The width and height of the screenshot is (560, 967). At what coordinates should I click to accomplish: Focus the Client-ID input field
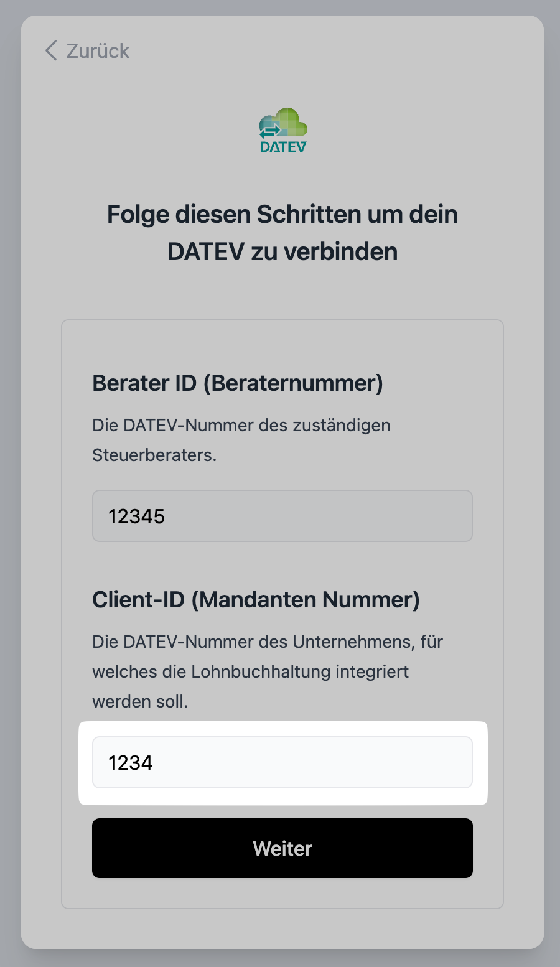coord(282,762)
